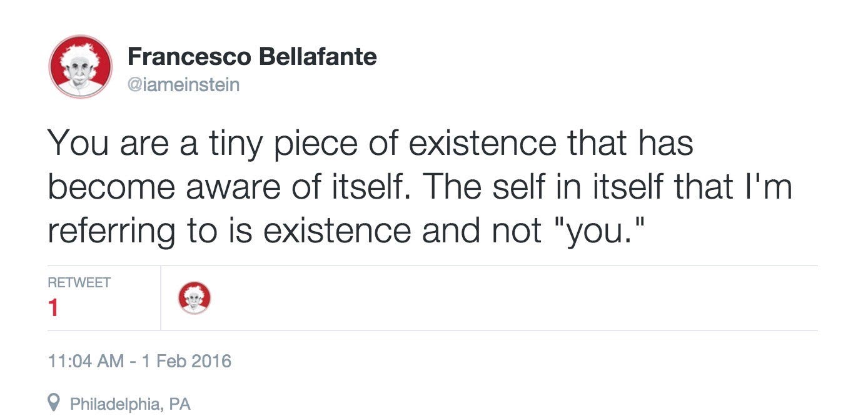Click the tweet's first line of text
Screen dimensions: 868x416
point(370,143)
